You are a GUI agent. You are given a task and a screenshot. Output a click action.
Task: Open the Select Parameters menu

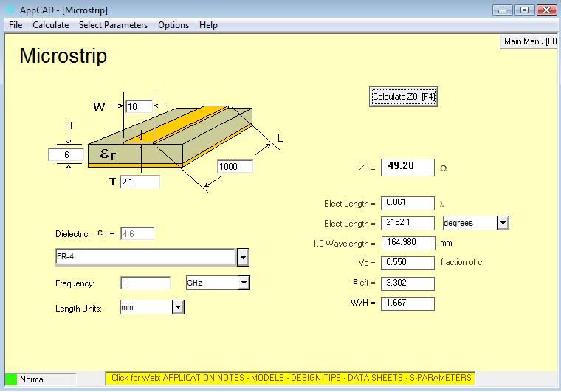point(113,25)
